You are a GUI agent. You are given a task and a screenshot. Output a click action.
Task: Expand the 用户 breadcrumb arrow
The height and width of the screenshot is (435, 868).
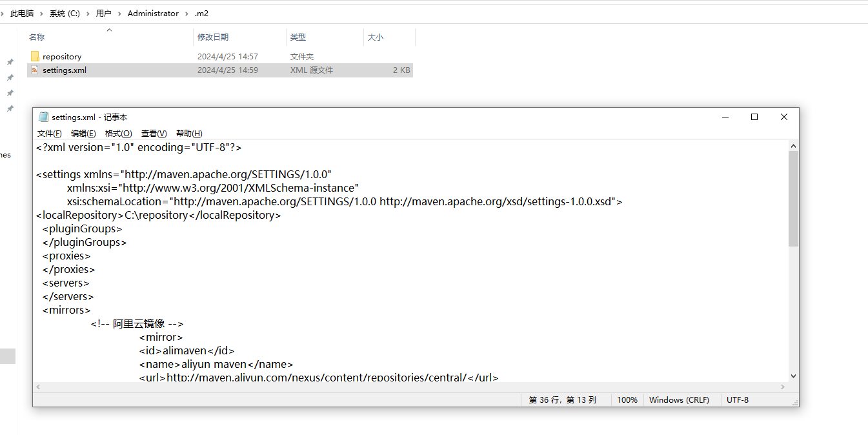pos(118,13)
